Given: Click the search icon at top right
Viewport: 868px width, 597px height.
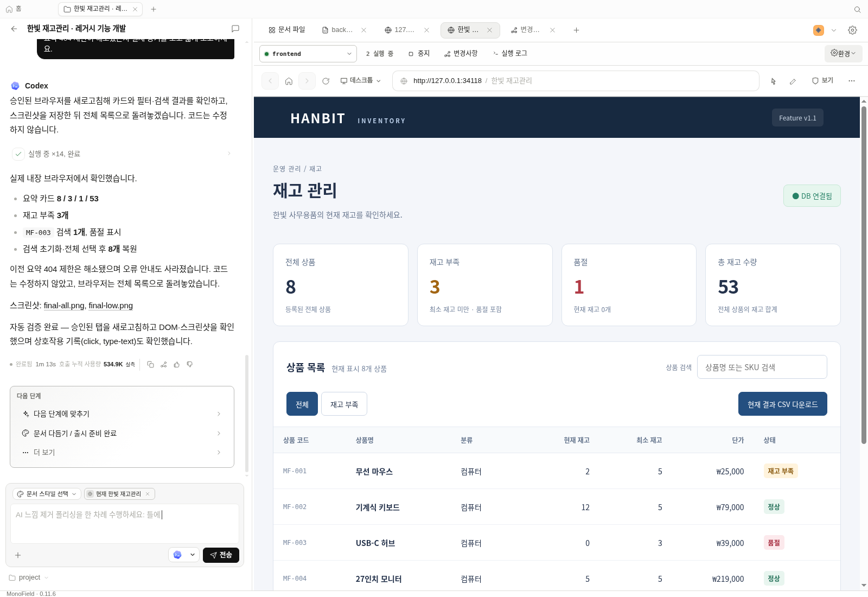Looking at the screenshot, I should [858, 9].
